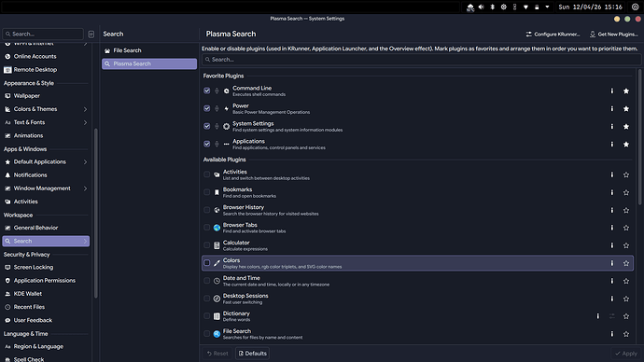Open Screen Locking settings
The height and width of the screenshot is (362, 644).
46,267
